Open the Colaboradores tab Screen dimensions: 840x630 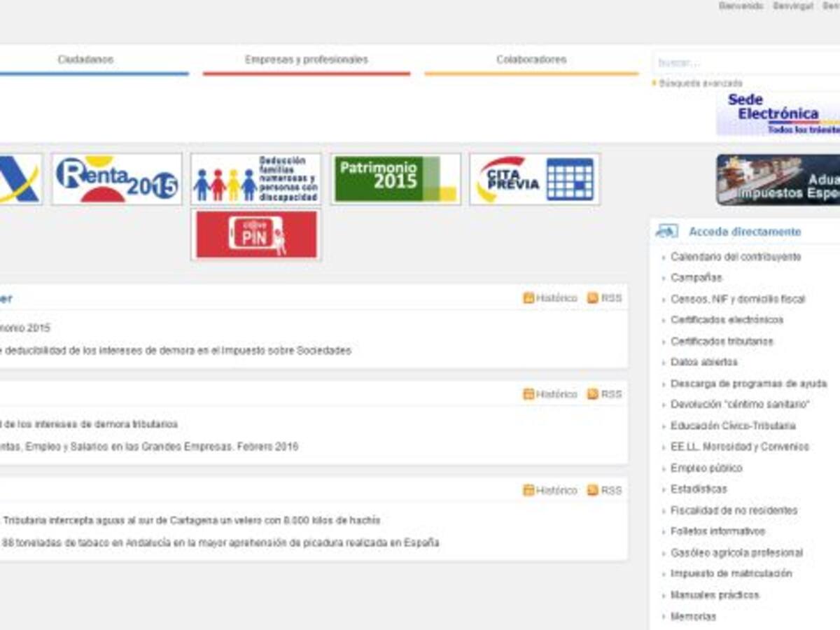point(531,60)
